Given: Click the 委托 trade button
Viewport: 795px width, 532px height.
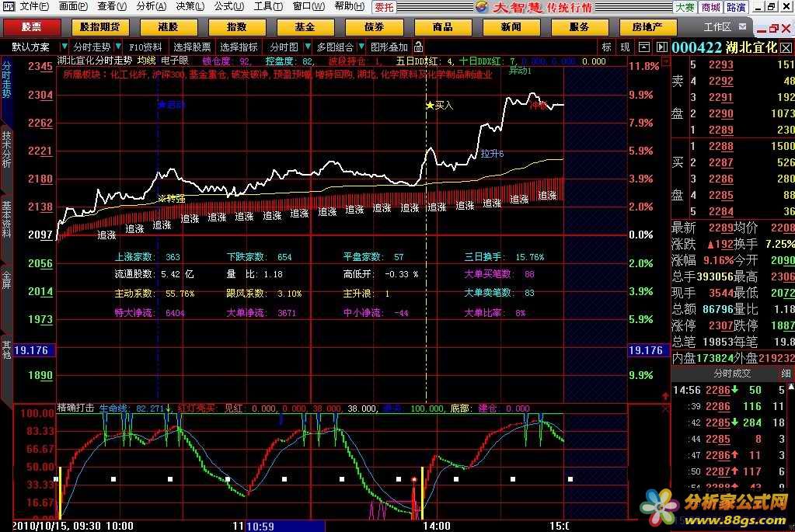Looking at the screenshot, I should coord(384,7).
